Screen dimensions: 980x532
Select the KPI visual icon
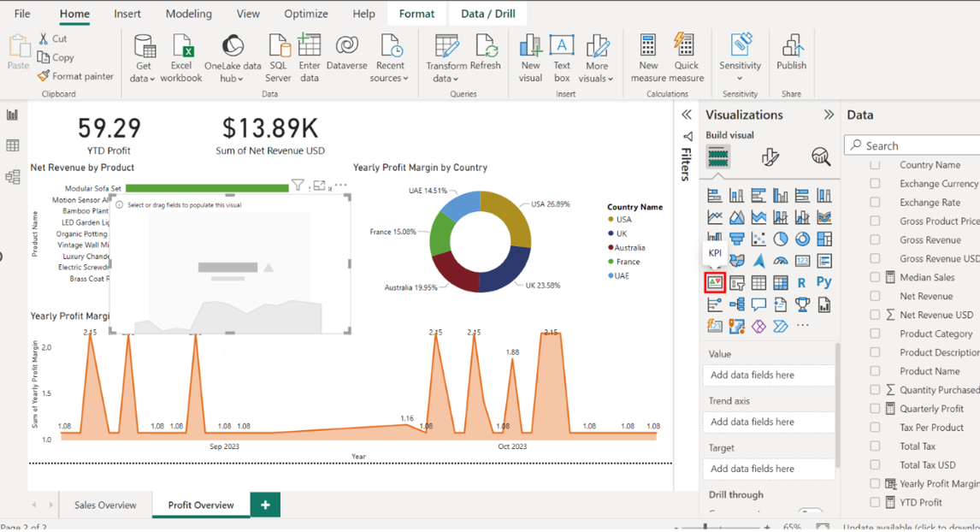click(715, 282)
